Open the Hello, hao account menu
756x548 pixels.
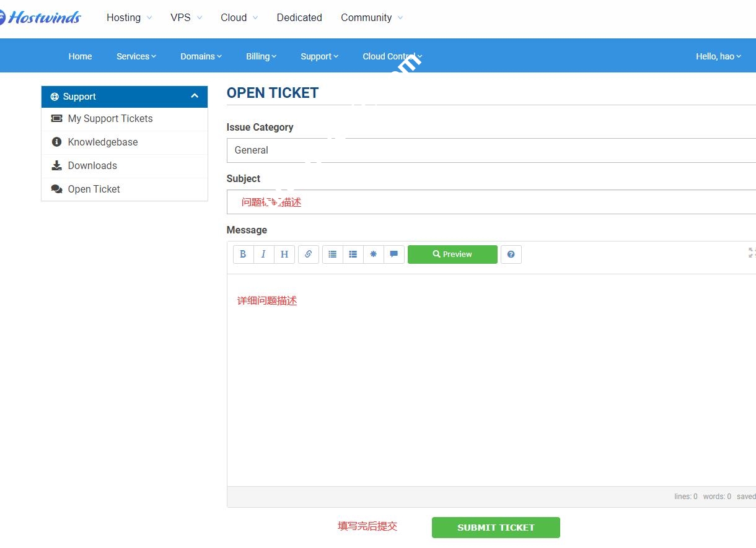[x=718, y=56]
